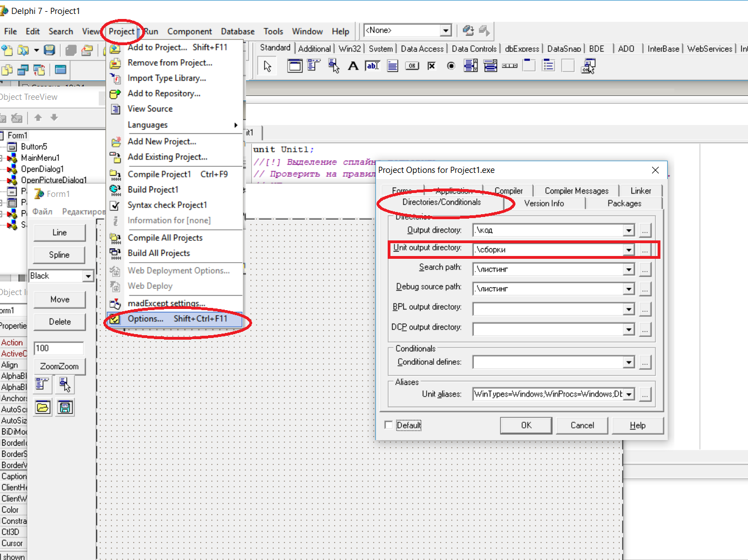
Task: Switch to the Packages tab
Action: tap(624, 204)
